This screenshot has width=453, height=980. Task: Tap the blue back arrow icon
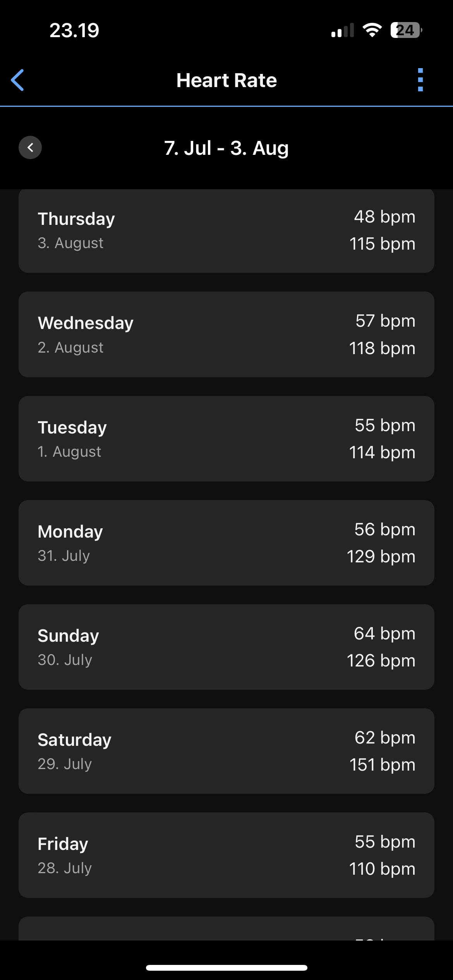(18, 80)
